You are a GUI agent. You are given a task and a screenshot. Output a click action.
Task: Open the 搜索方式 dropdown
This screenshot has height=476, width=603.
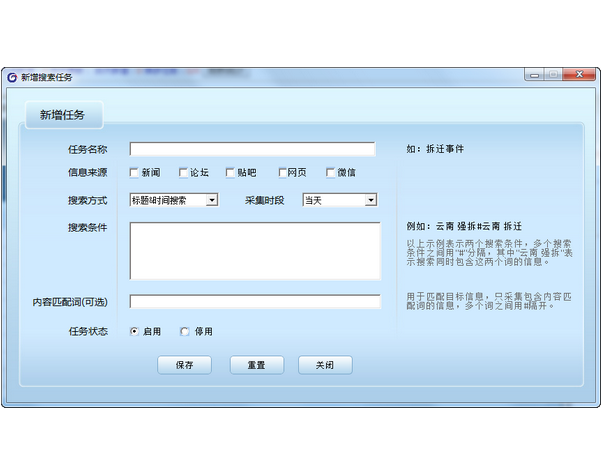(174, 200)
